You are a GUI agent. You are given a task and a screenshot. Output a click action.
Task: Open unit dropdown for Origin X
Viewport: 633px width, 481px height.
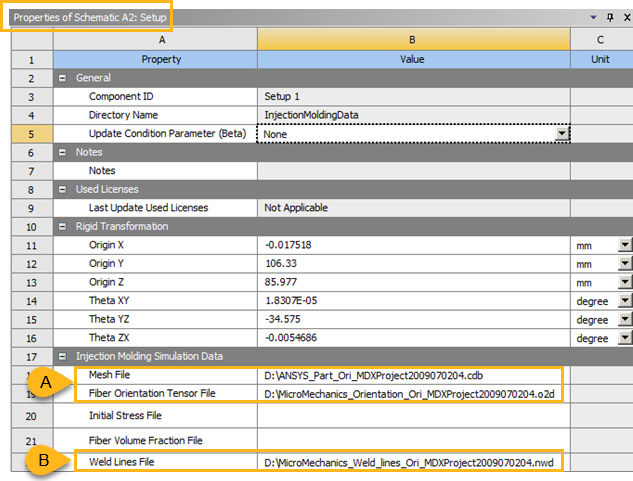[625, 245]
